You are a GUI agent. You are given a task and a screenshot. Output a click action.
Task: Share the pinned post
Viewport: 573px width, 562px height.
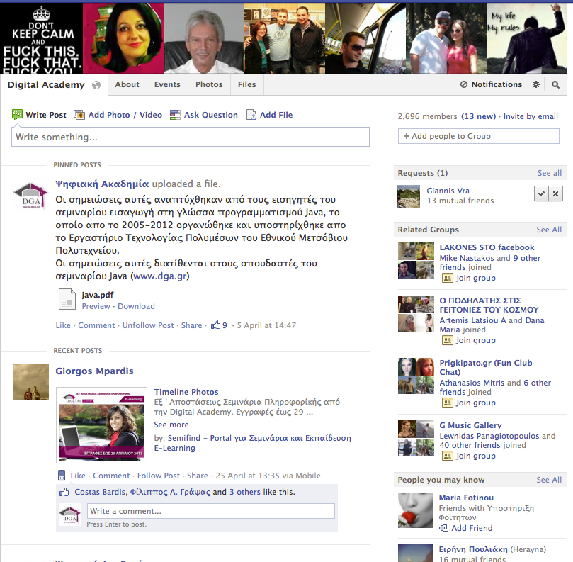(191, 325)
